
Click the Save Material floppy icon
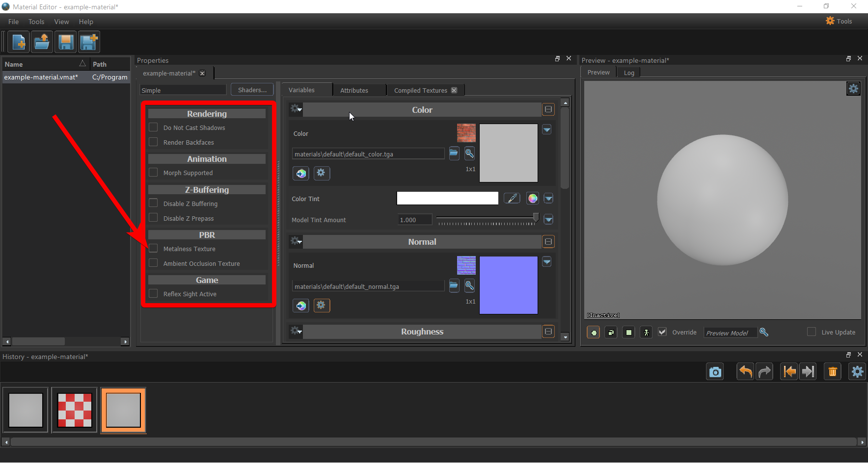click(66, 42)
